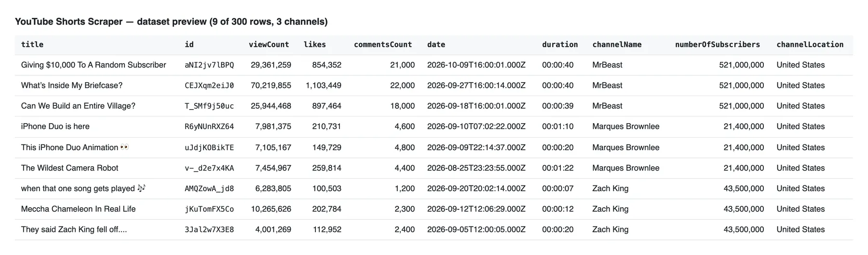The width and height of the screenshot is (868, 255).
Task: Click the id 'CEJXqm2eiJ0'
Action: tap(209, 85)
